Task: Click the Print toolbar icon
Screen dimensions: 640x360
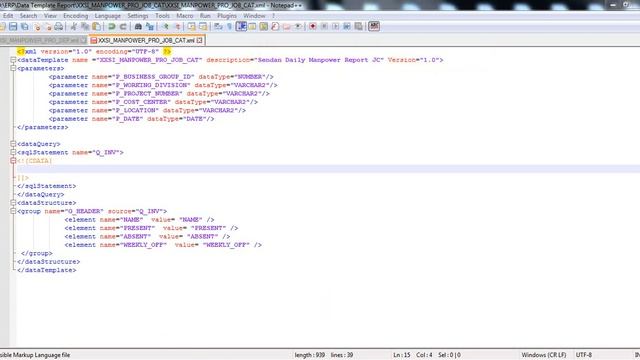Action: 58,27
